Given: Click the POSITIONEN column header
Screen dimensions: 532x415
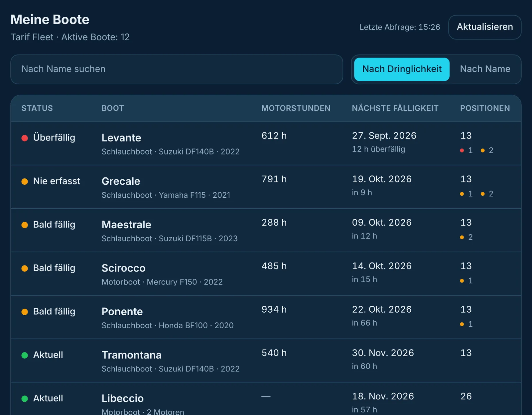Looking at the screenshot, I should point(485,108).
